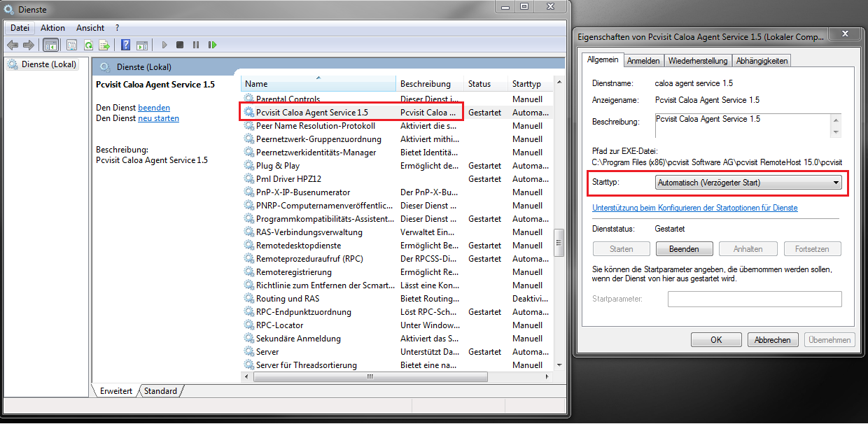Switch to the Wiederherstellung tab
This screenshot has height=424, width=868.
pyautogui.click(x=697, y=61)
